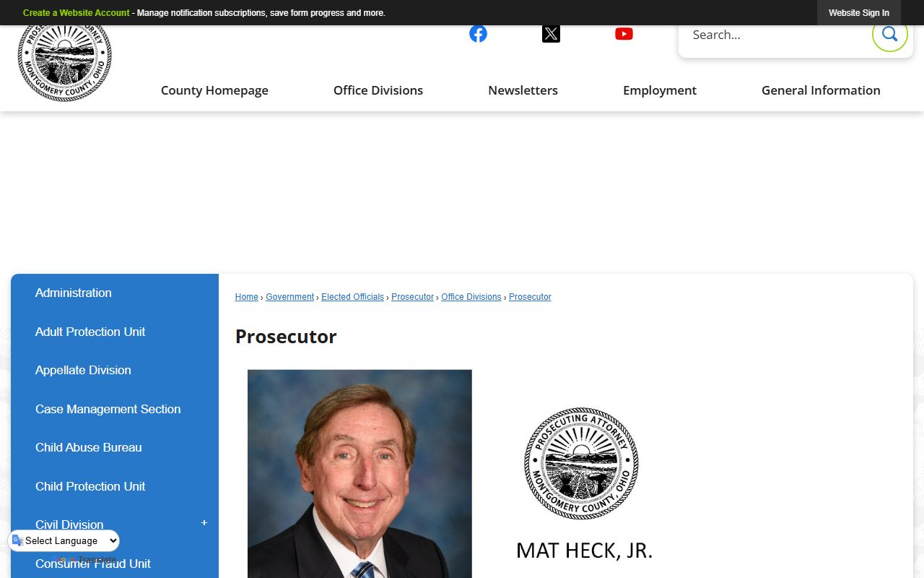Viewport: 924px width, 578px height.
Task: Click the Create a Website Account link
Action: tap(76, 13)
